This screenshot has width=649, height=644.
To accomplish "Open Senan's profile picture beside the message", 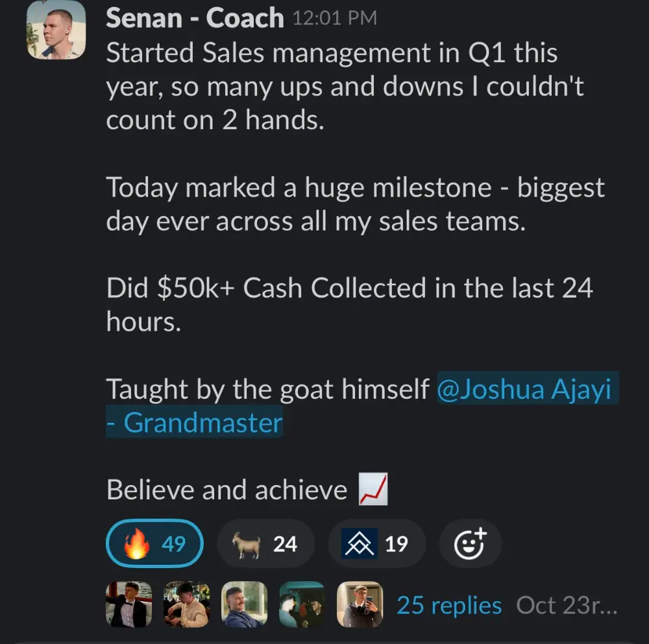I will pyautogui.click(x=56, y=30).
